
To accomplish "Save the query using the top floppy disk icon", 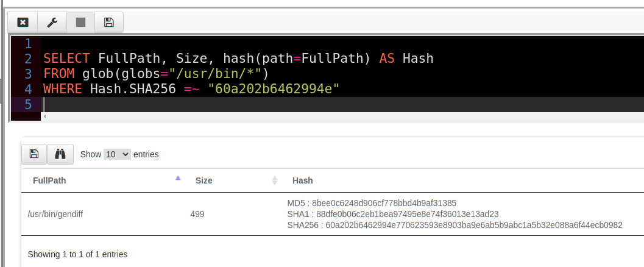I will 109,23.
